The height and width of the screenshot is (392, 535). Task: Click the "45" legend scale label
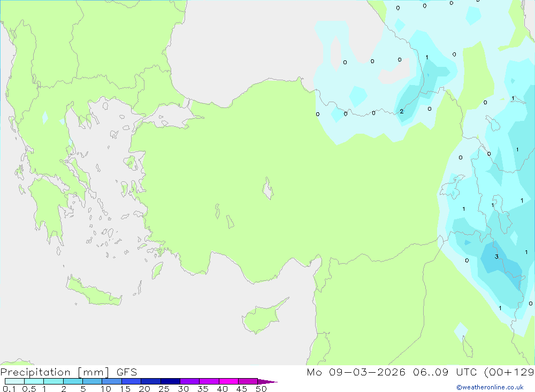tap(242, 389)
